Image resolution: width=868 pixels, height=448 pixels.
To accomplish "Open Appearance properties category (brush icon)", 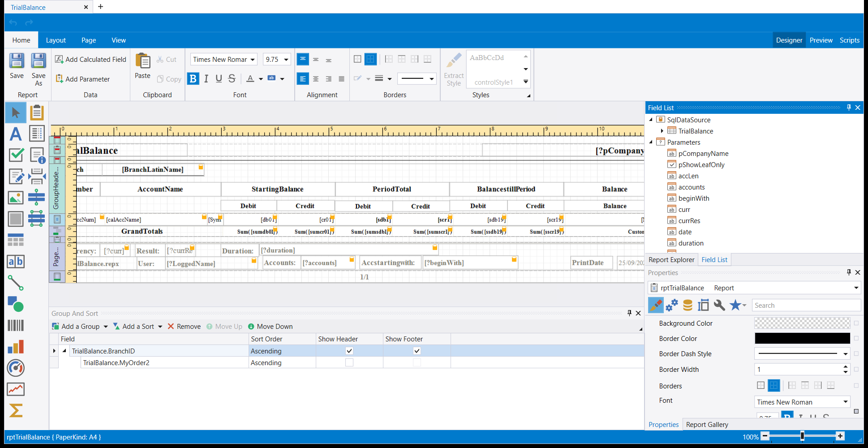I will [x=656, y=305].
